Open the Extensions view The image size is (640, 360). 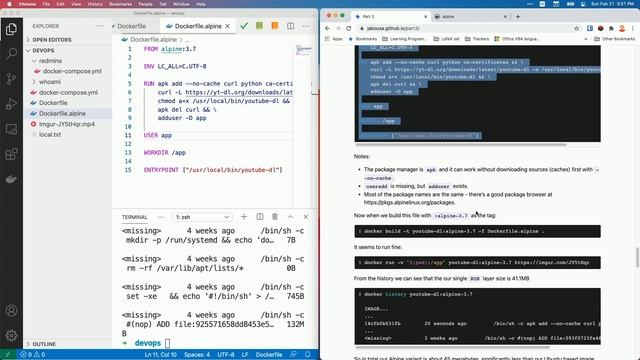(11, 154)
